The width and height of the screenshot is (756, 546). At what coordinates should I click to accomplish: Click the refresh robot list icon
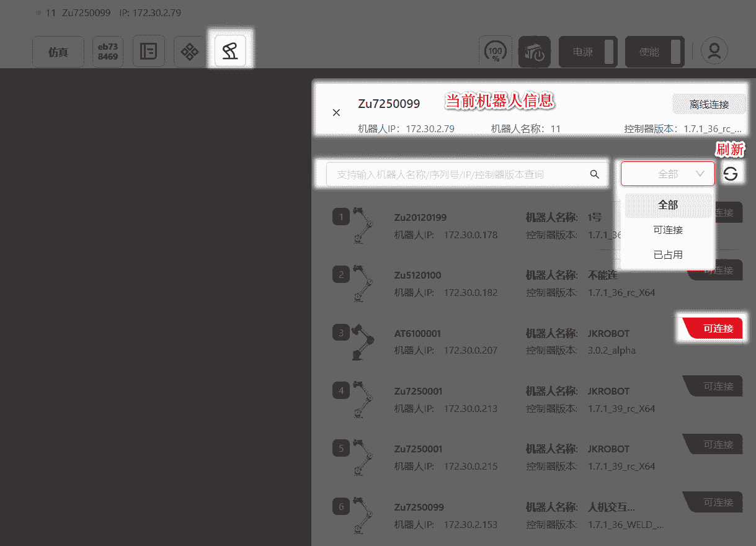tap(731, 174)
